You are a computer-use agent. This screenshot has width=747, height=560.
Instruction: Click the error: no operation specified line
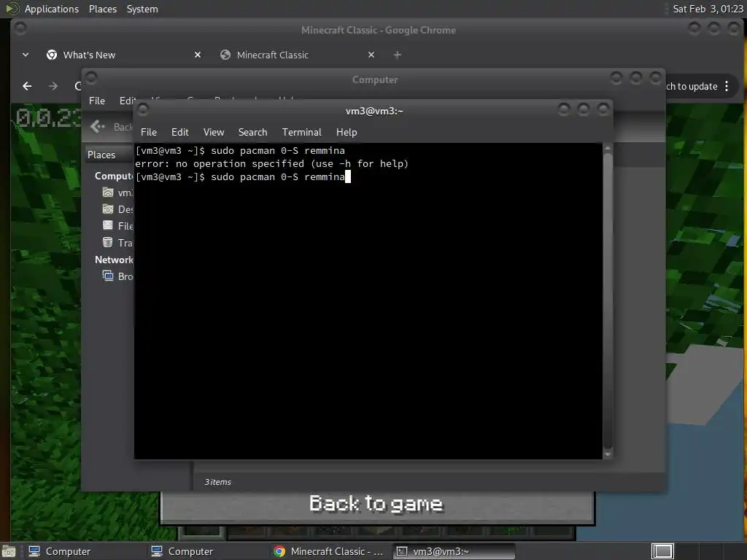271,164
